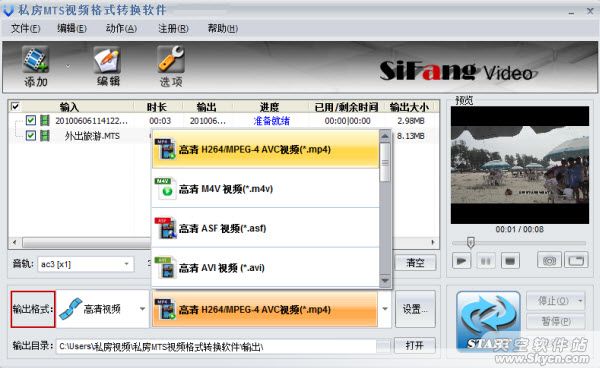The image size is (600, 368).
Task: Open the 编辑 edit tool icon
Action: [107, 60]
